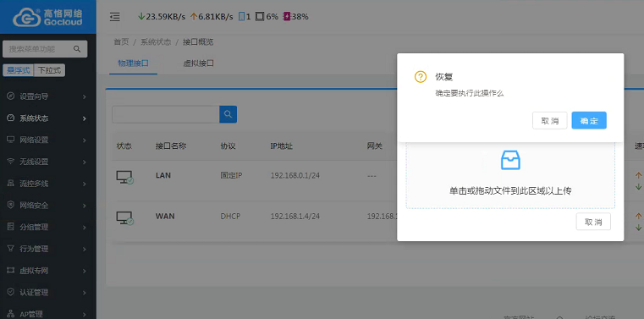Expand the 设置向导 menu chevron

[x=84, y=97]
